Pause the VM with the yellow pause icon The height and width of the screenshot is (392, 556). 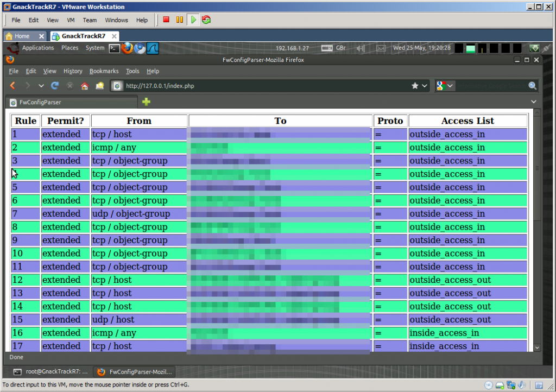180,20
